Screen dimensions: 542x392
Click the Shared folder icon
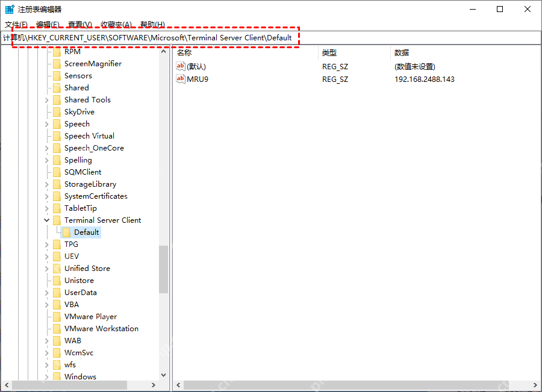(x=57, y=88)
